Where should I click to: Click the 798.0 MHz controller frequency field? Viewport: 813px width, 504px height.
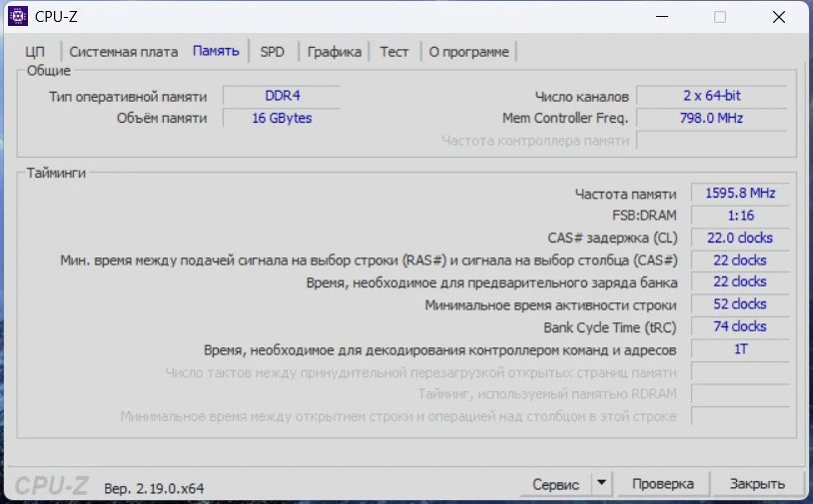click(711, 119)
